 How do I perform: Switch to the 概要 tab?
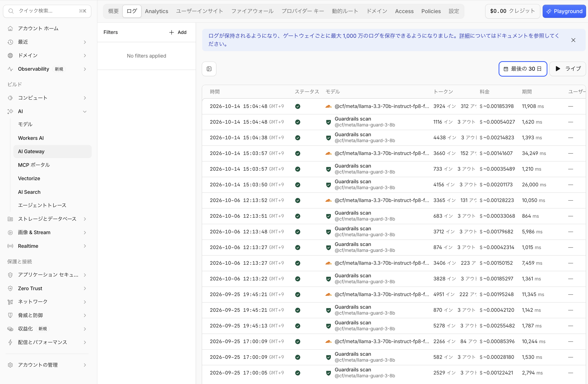tap(113, 11)
